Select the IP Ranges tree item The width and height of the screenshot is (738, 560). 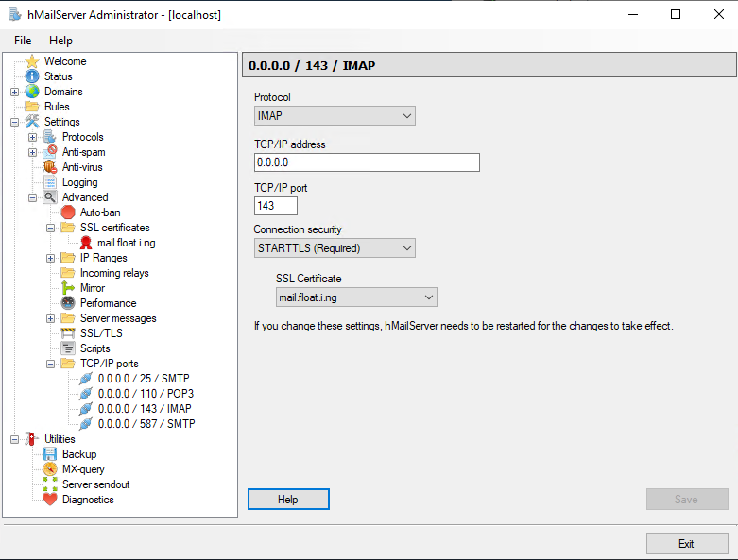tap(104, 258)
